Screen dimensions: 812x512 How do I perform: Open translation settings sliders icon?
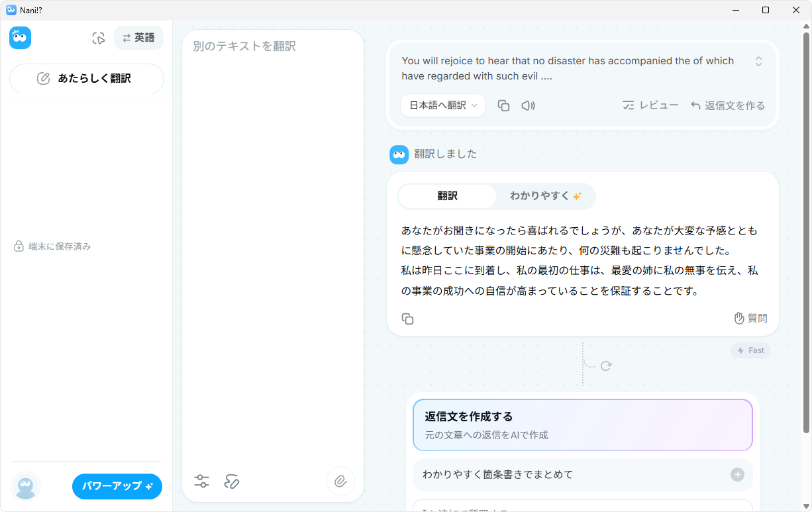pyautogui.click(x=202, y=482)
